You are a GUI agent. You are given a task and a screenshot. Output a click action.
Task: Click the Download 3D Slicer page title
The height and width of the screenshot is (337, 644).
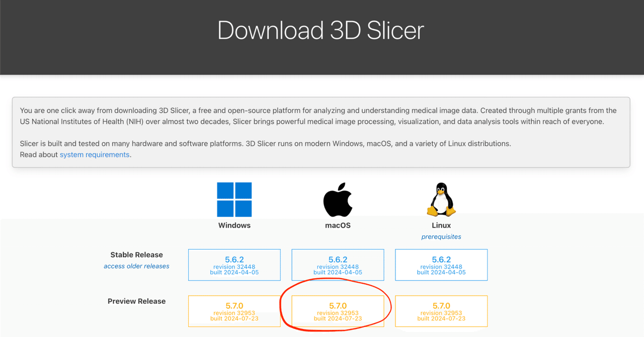pyautogui.click(x=320, y=31)
